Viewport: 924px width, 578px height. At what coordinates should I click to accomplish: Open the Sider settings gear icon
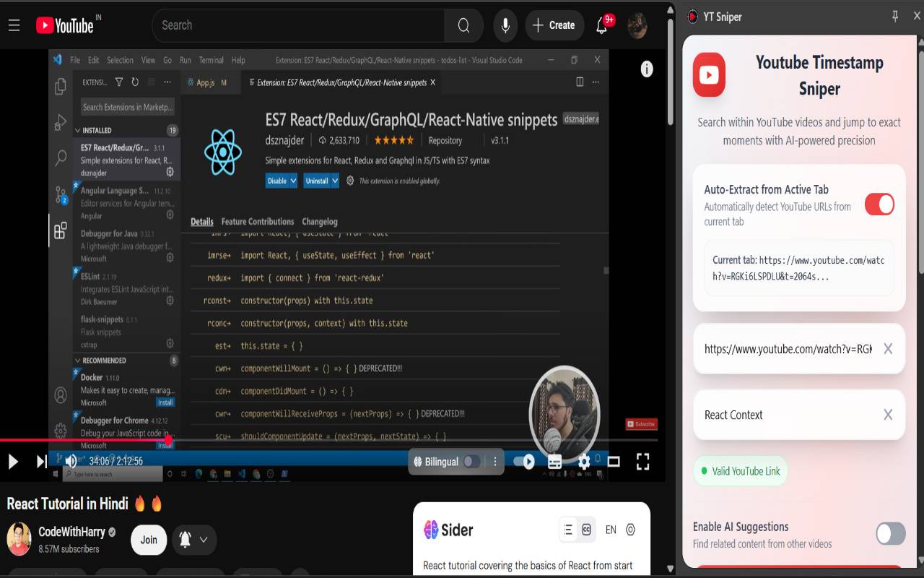click(x=629, y=530)
